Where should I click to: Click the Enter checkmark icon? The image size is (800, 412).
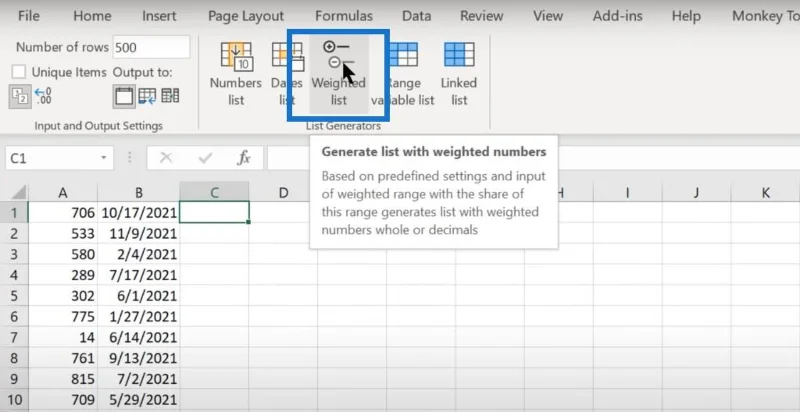point(205,158)
